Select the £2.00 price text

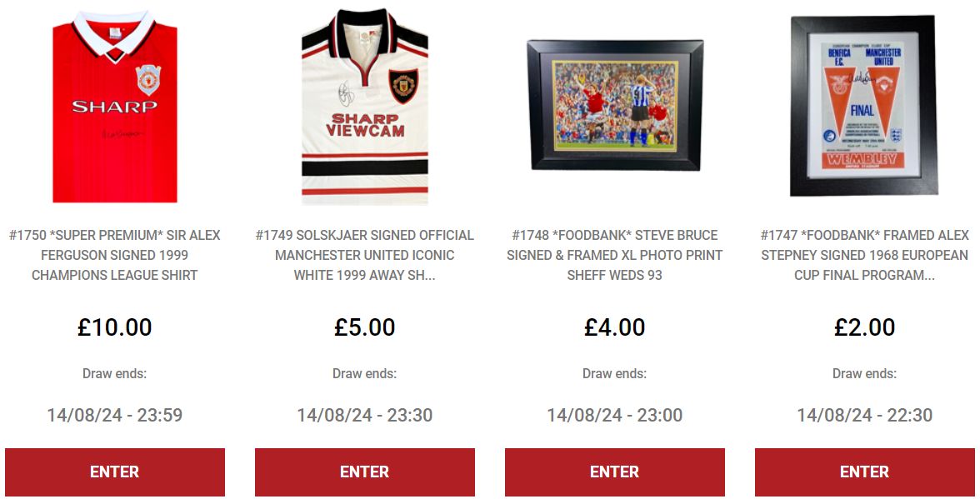(x=864, y=327)
